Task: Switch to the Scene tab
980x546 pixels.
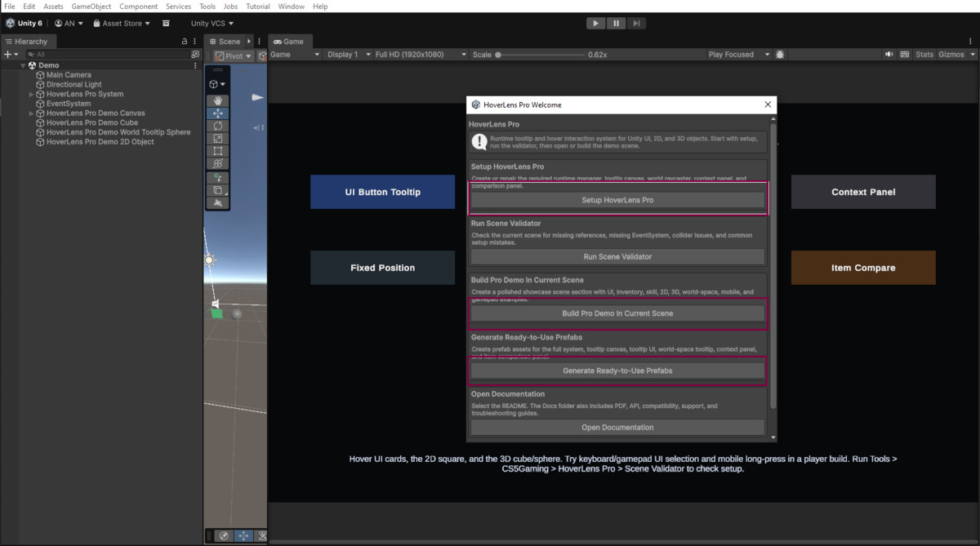Action: pos(225,42)
